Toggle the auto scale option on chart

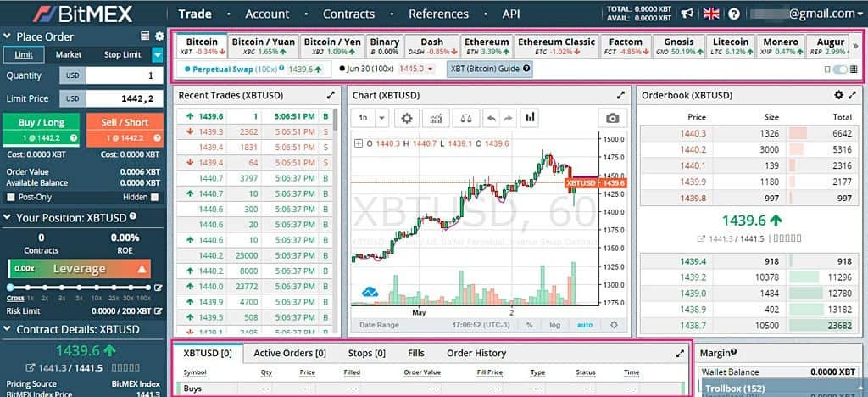[x=585, y=325]
